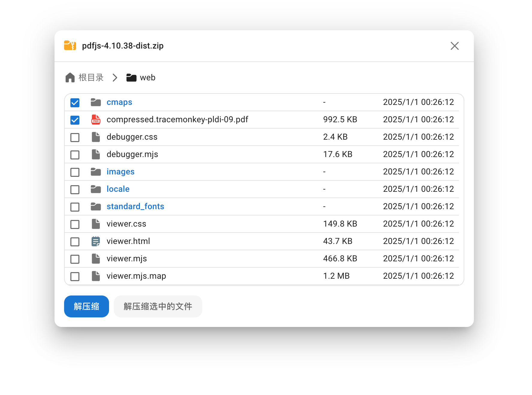Screen dimensions: 532x395
Task: Click the folder icon next to standard_fonts
Action: 96,206
